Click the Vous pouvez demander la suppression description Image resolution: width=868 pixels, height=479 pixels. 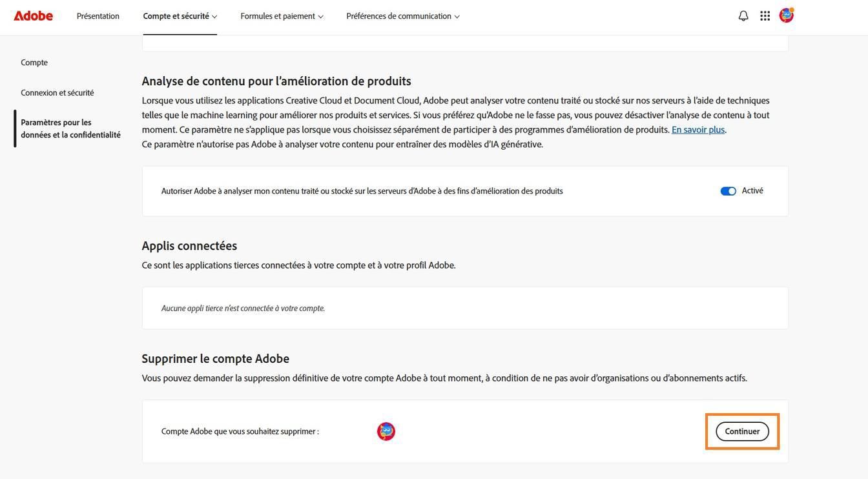pos(444,378)
